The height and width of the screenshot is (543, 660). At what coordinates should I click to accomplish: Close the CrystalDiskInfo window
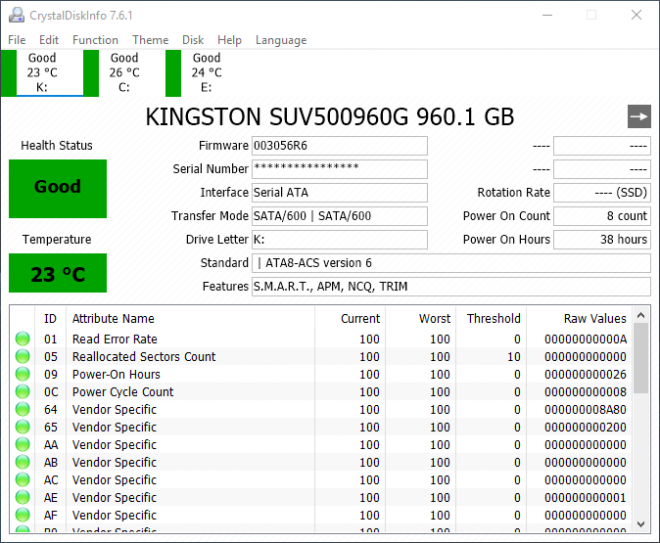[x=636, y=15]
